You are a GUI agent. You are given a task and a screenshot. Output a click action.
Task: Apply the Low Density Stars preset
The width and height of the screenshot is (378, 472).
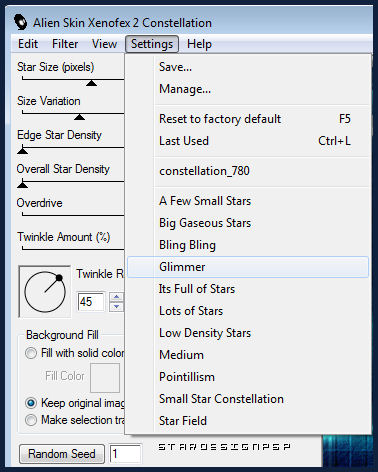248,333
